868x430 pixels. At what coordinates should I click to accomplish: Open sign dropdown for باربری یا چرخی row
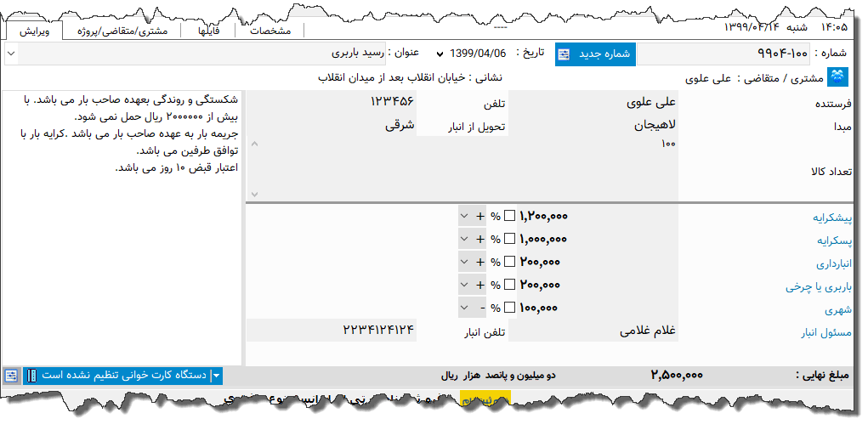pos(473,285)
